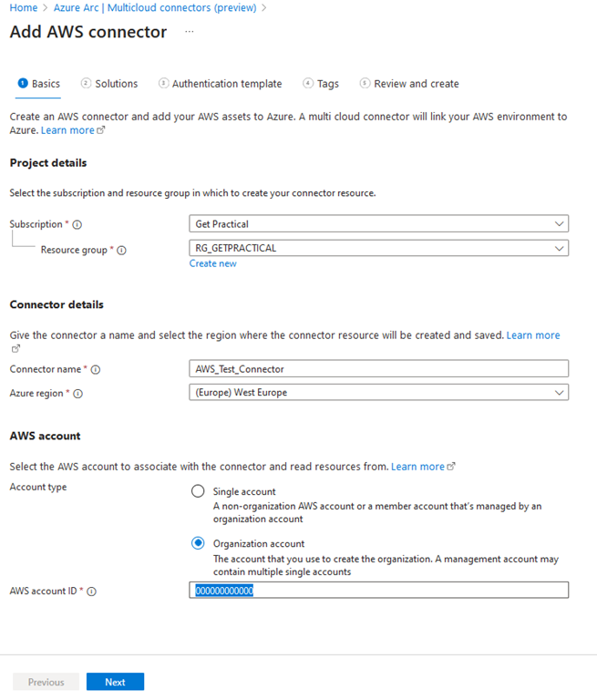
Task: Select the Organization account radio button
Action: pyautogui.click(x=198, y=543)
